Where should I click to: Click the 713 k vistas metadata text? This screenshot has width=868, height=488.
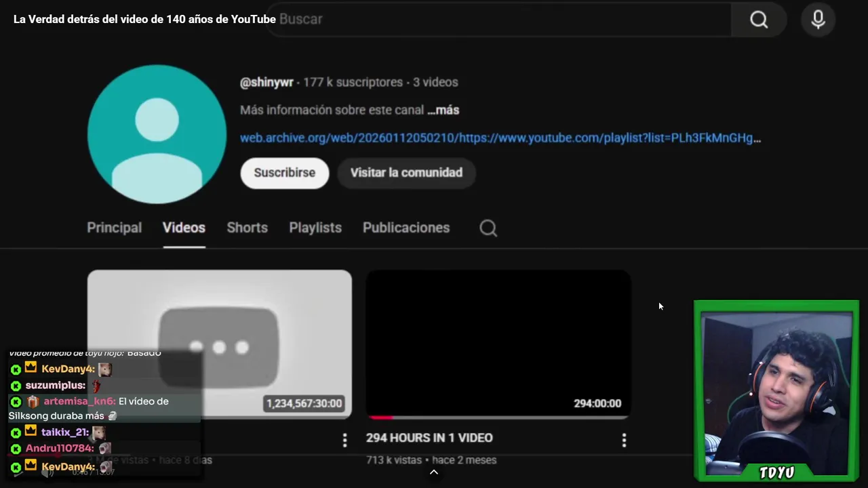click(x=394, y=460)
